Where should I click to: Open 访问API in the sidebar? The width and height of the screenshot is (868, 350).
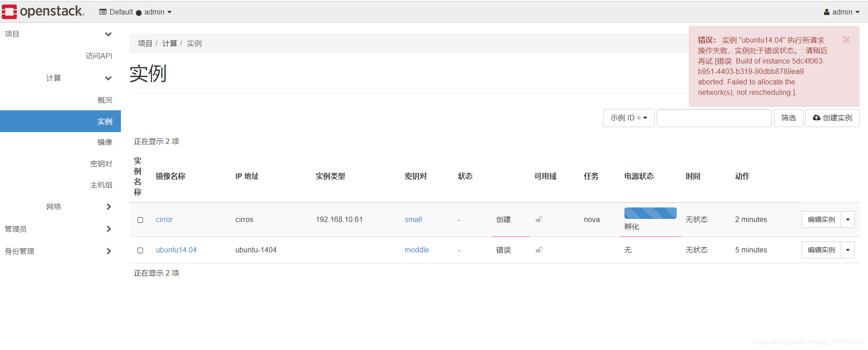(99, 56)
